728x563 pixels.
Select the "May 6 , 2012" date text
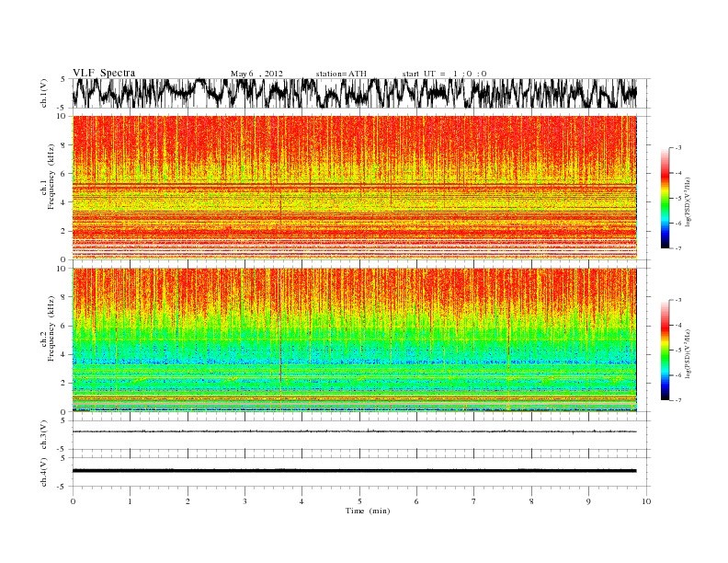tap(256, 74)
